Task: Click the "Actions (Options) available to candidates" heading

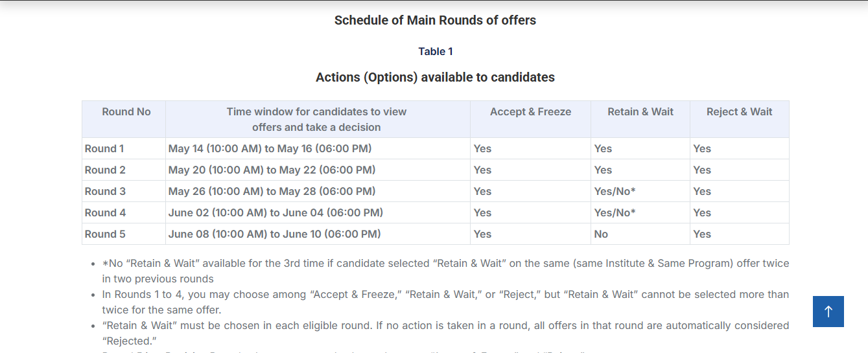Action: click(x=435, y=78)
